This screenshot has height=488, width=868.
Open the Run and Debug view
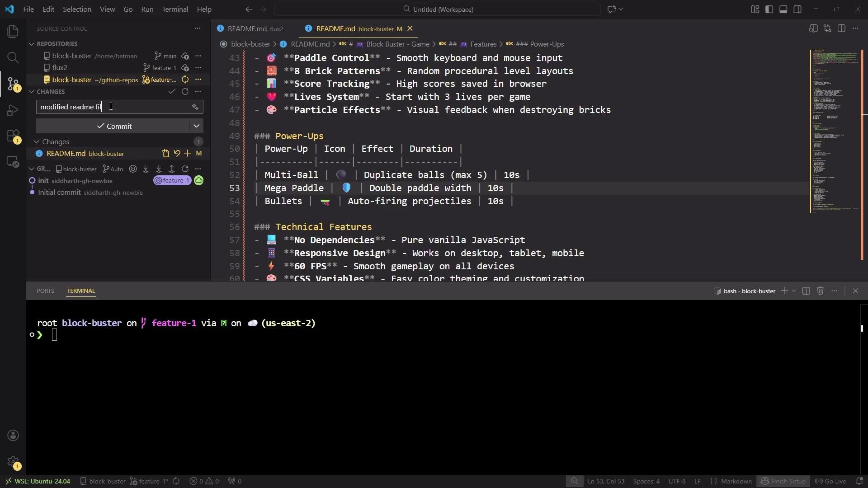13,110
